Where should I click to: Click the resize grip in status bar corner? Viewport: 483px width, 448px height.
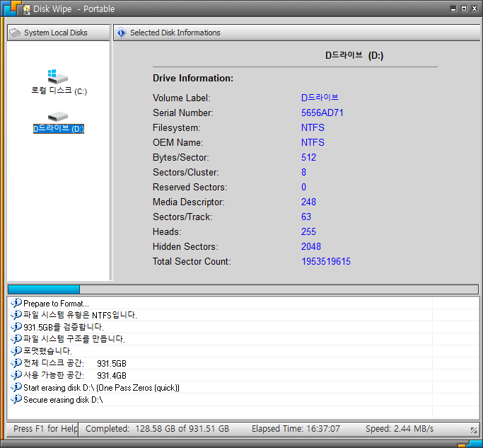click(474, 430)
